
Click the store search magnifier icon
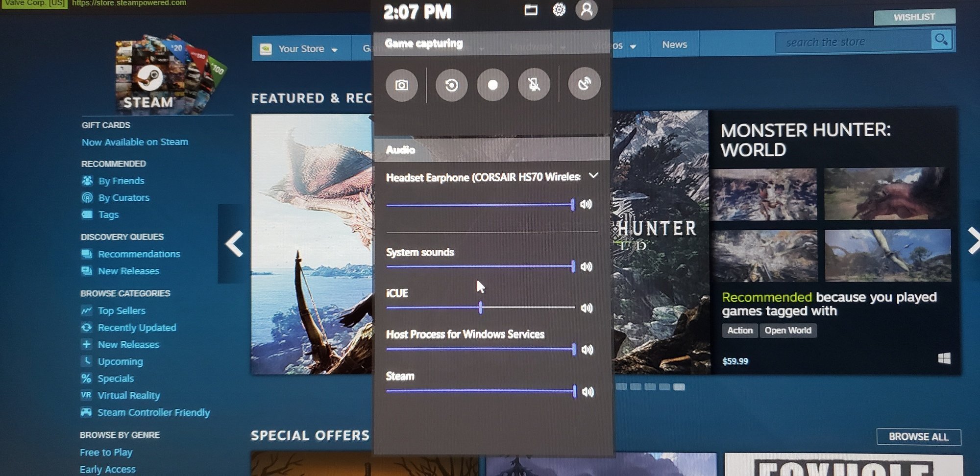coord(941,40)
